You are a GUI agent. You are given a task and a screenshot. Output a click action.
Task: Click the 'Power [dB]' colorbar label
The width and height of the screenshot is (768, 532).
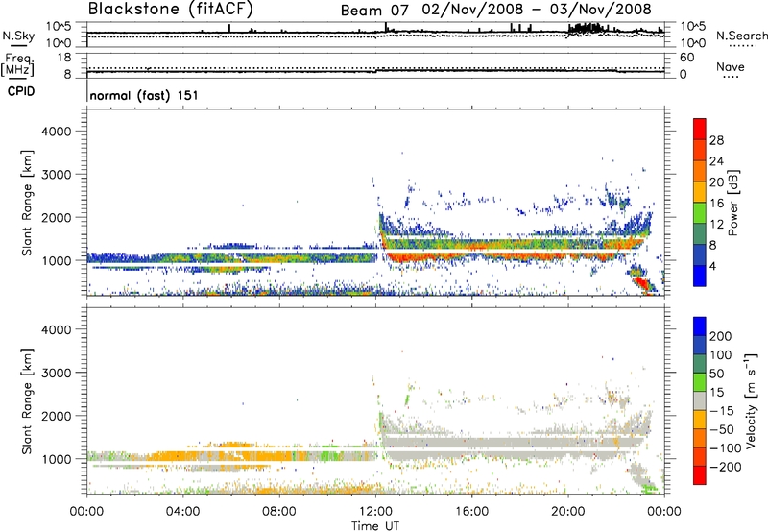pos(732,203)
